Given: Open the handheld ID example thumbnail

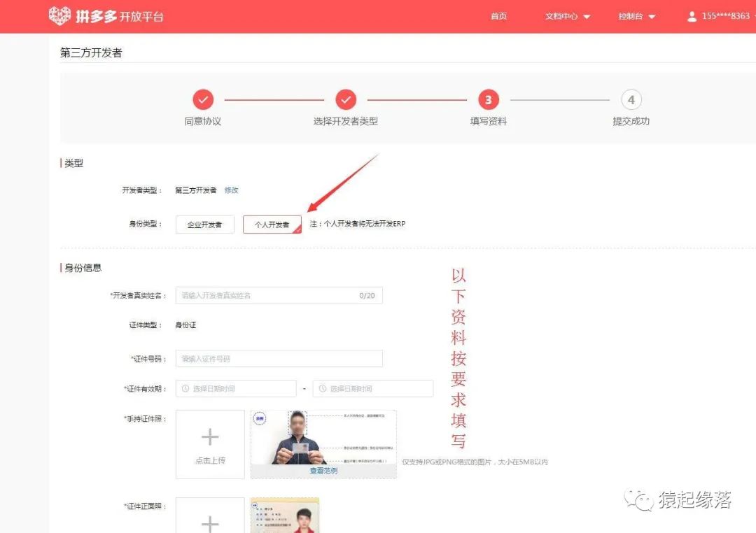Looking at the screenshot, I should [323, 444].
